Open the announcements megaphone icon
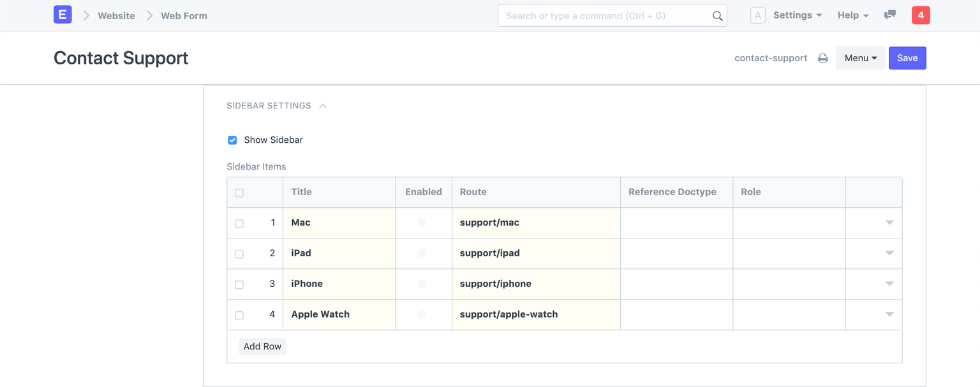 click(889, 15)
